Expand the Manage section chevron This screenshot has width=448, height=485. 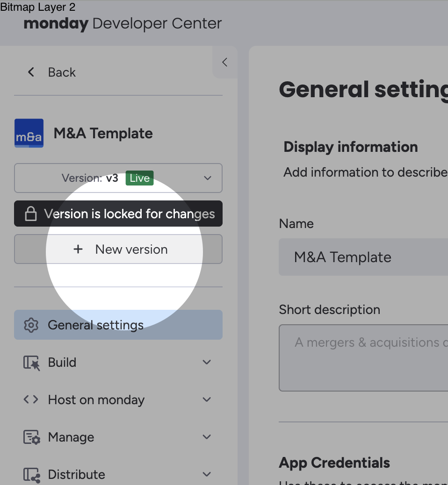click(x=207, y=437)
